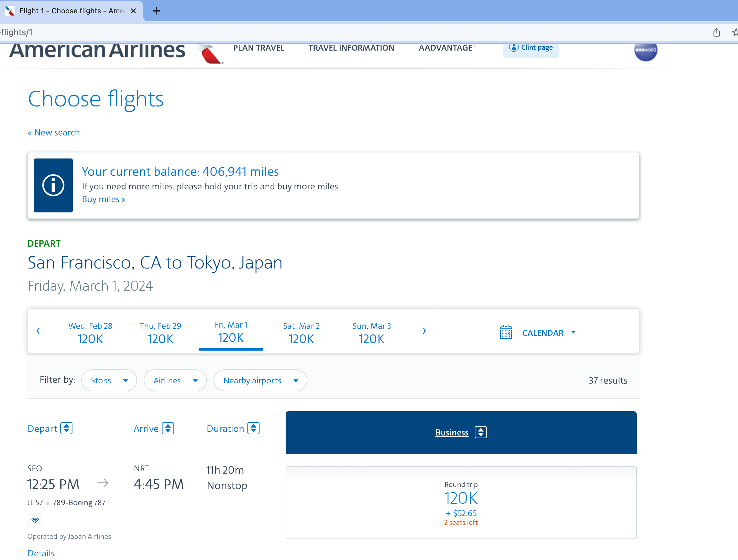Click the oneworld alliance badge
The width and height of the screenshot is (738, 560).
(x=645, y=50)
